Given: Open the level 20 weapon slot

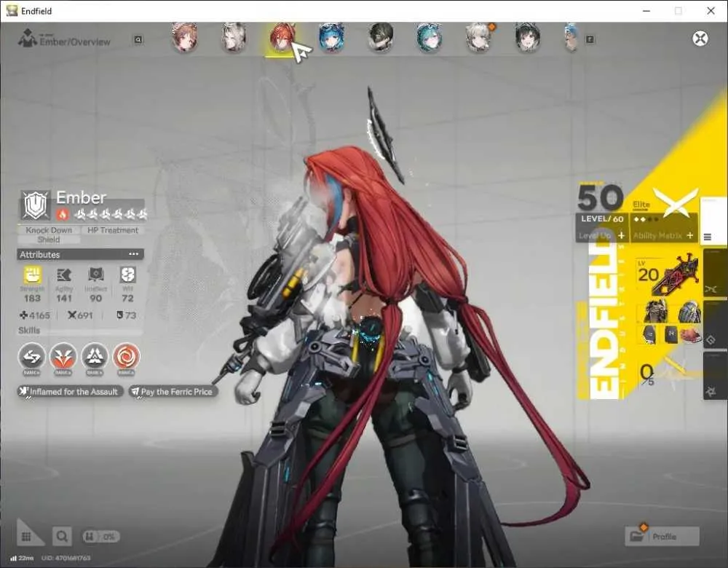Looking at the screenshot, I should click(668, 275).
